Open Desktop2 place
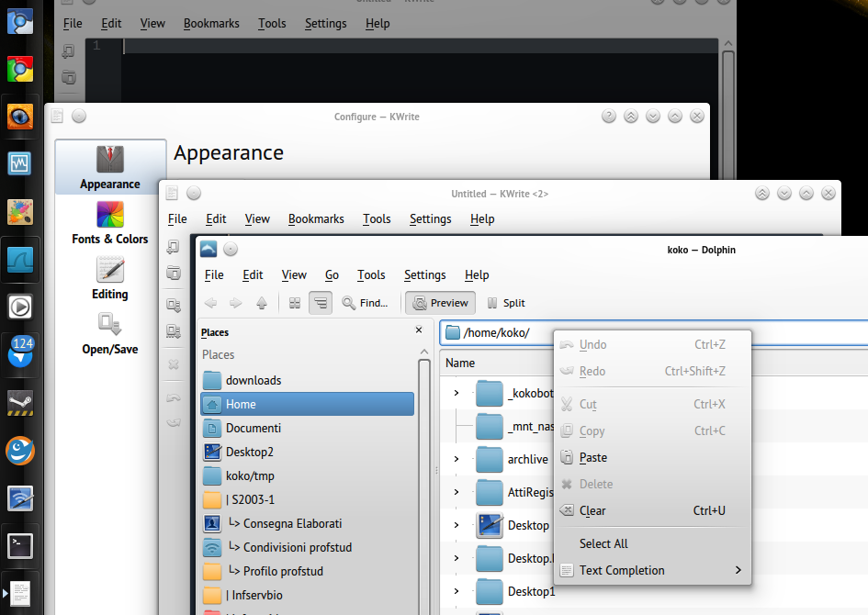This screenshot has height=615, width=868. coord(307,452)
